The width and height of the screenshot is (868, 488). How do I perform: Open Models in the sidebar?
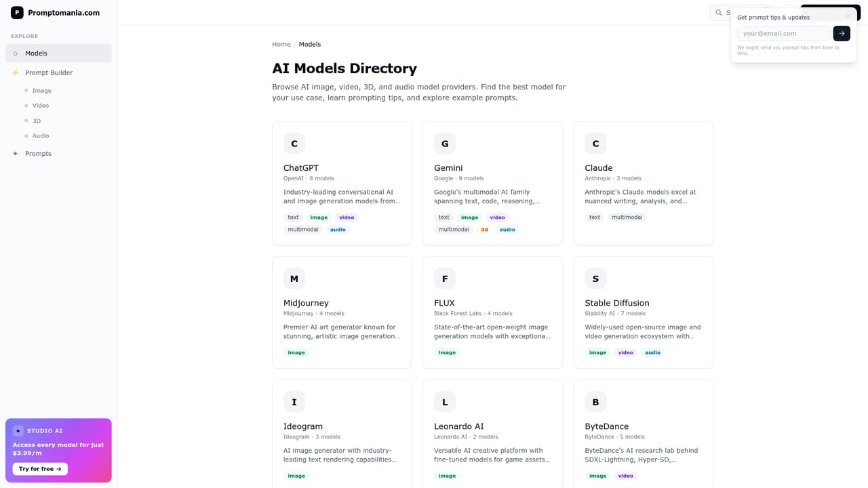58,53
